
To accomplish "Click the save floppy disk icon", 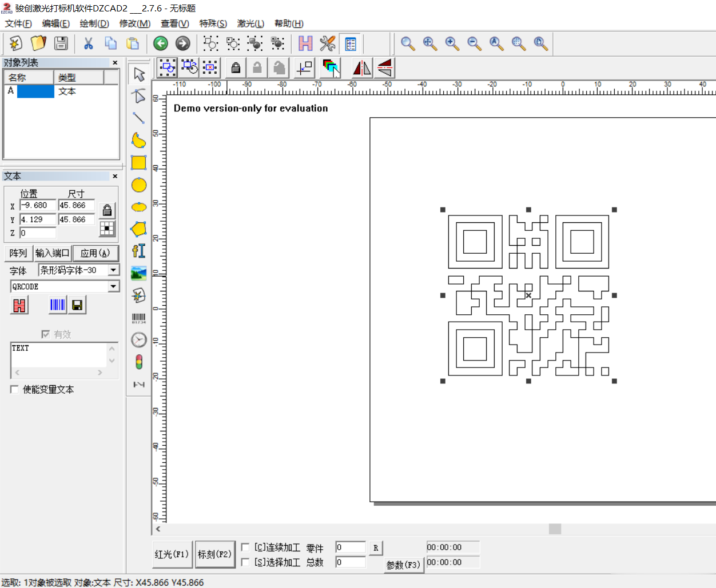I will click(x=61, y=43).
